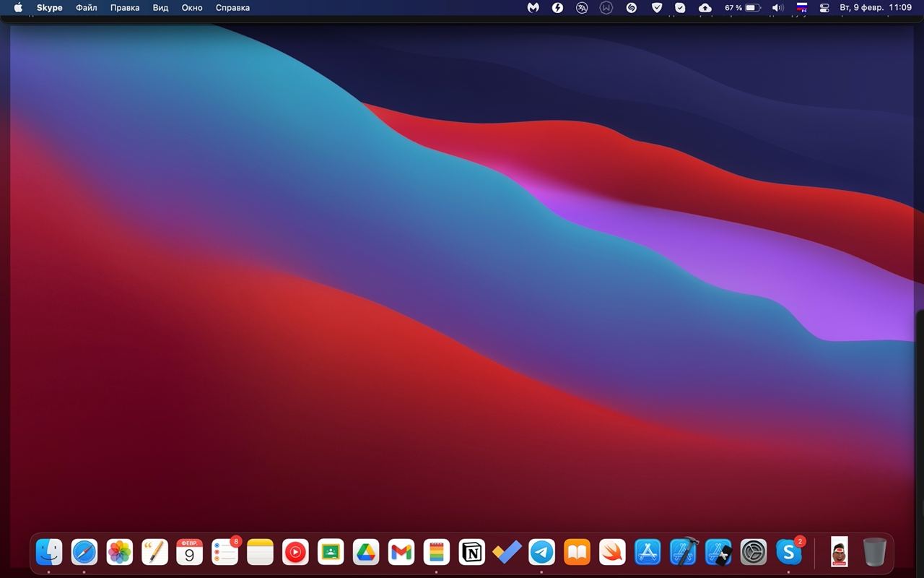Open Pages app in dock

click(154, 553)
